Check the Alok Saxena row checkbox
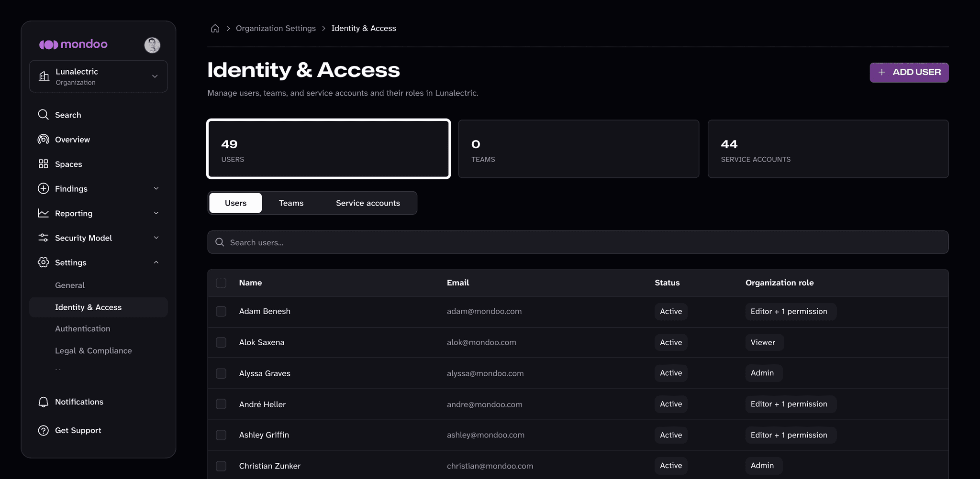 [221, 342]
